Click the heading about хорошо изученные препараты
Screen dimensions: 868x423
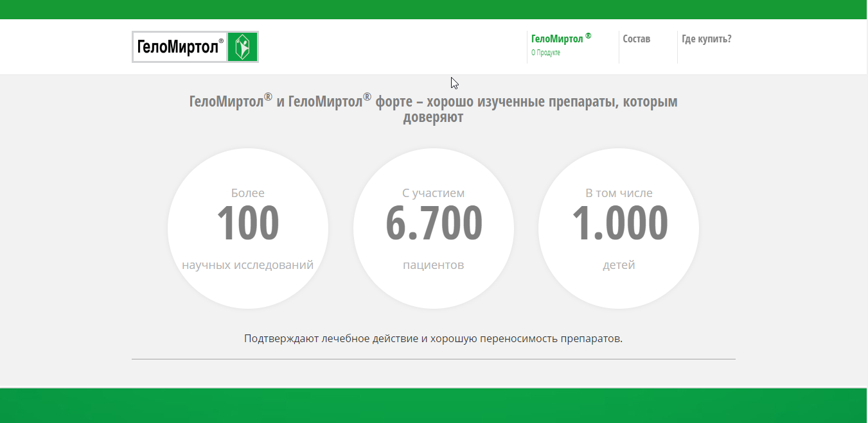tap(434, 108)
